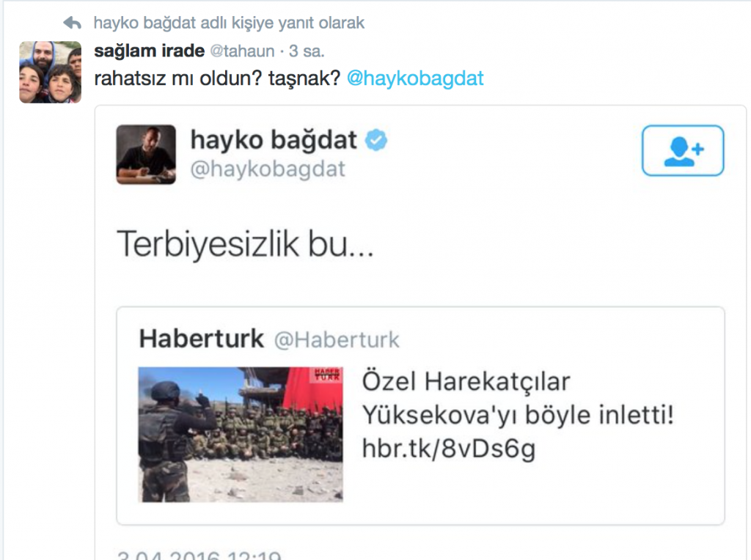Screen dimensions: 751x560
Task: Click the 'sağlam irade' display name
Action: coord(150,51)
